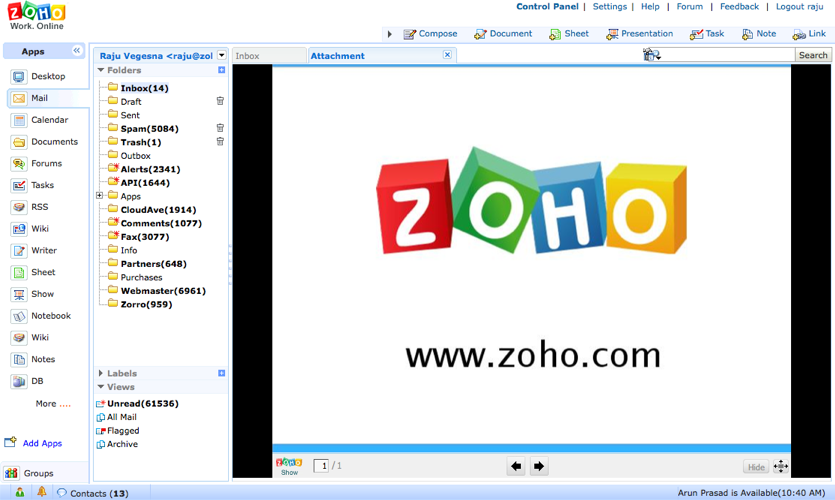Viewport: 835px width, 500px height.
Task: Create new Presentation from toolbar
Action: click(638, 34)
